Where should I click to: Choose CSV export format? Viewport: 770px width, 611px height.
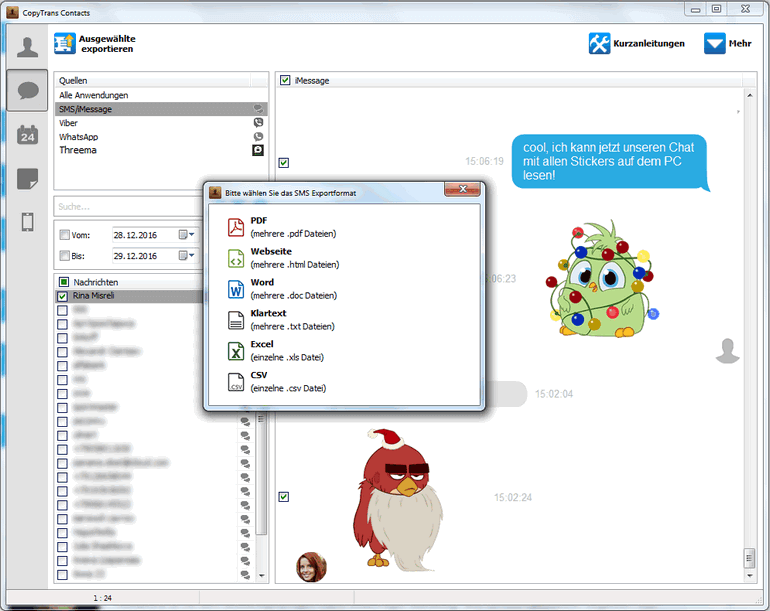(277, 382)
